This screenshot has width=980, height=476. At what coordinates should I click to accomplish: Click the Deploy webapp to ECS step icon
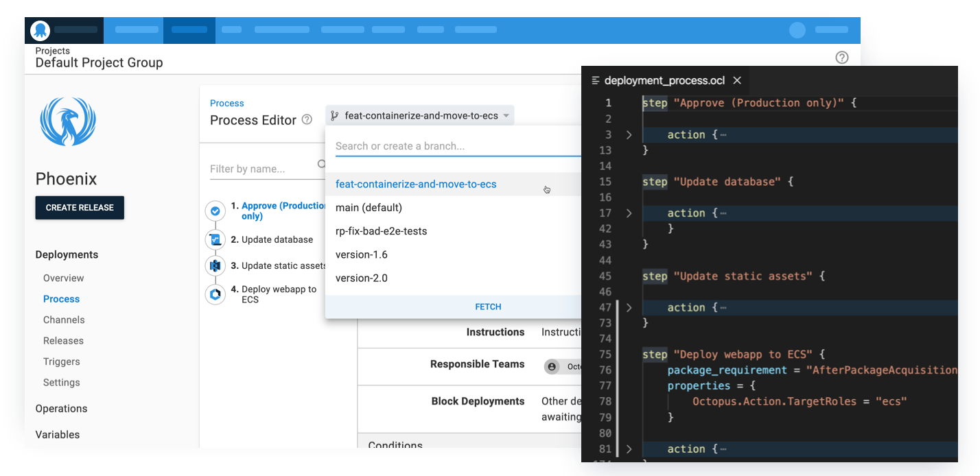click(x=215, y=294)
